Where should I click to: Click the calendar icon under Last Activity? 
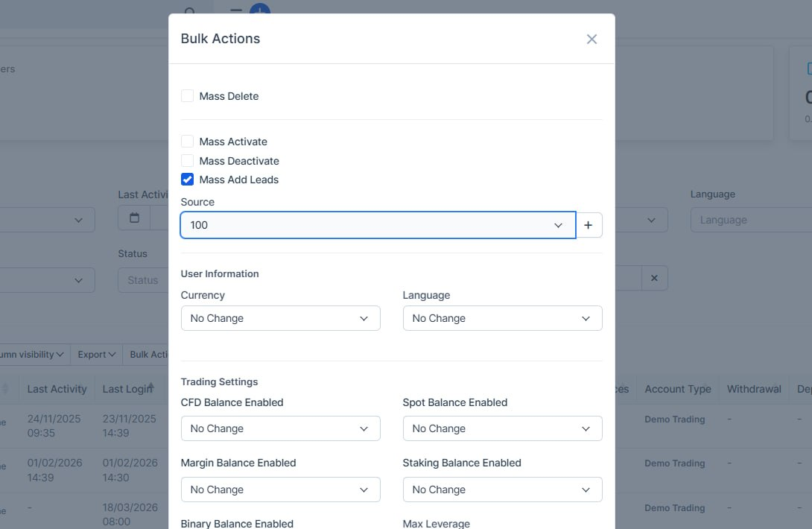[x=135, y=219]
